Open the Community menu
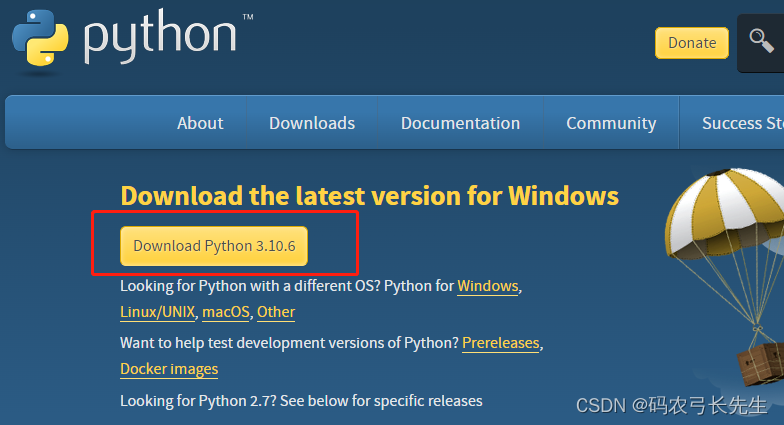This screenshot has width=784, height=425. [x=611, y=124]
